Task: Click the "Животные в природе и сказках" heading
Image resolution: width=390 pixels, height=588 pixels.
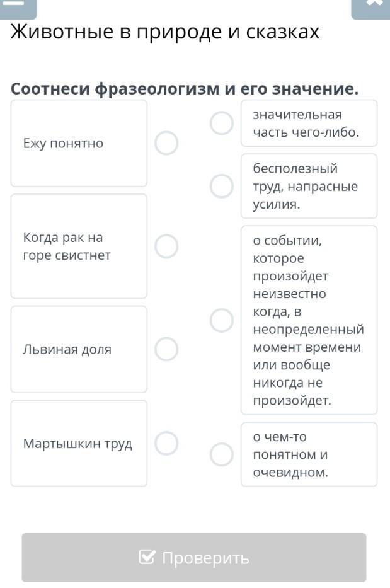Action: [165, 32]
